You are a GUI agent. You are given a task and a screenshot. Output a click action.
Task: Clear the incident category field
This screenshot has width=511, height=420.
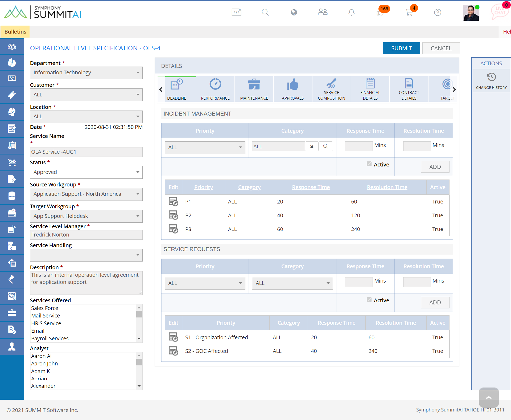[x=312, y=146]
